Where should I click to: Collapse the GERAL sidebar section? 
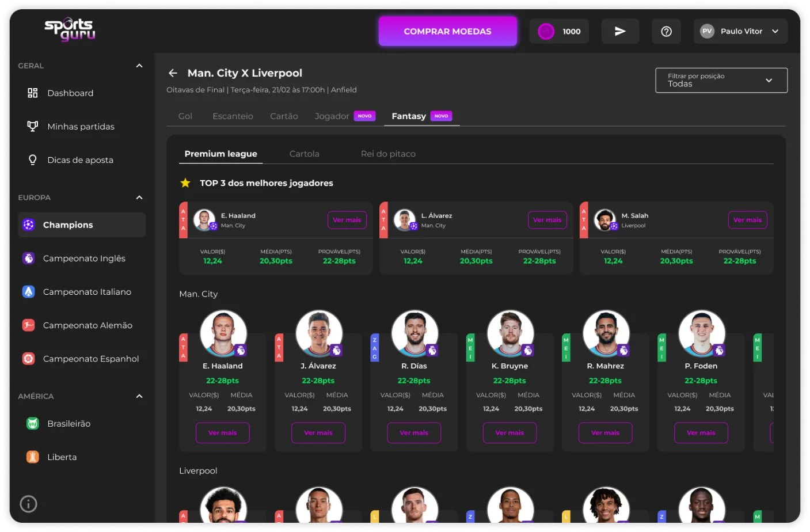click(x=139, y=66)
